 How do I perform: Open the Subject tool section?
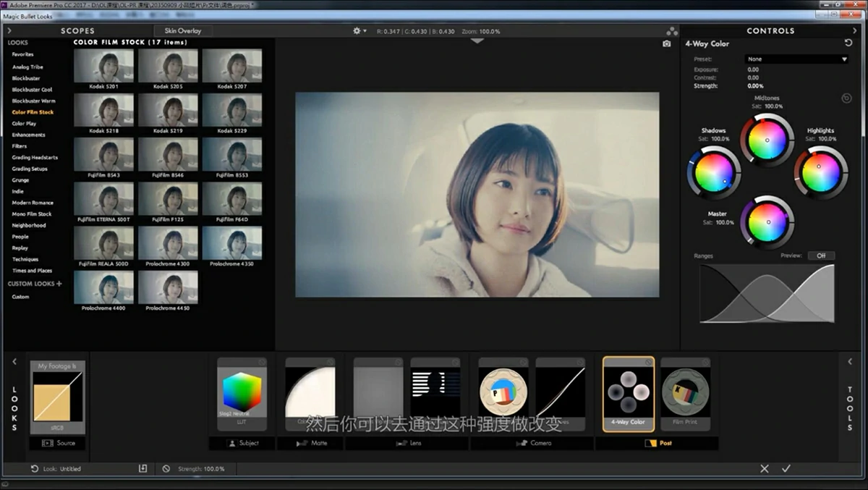[242, 443]
